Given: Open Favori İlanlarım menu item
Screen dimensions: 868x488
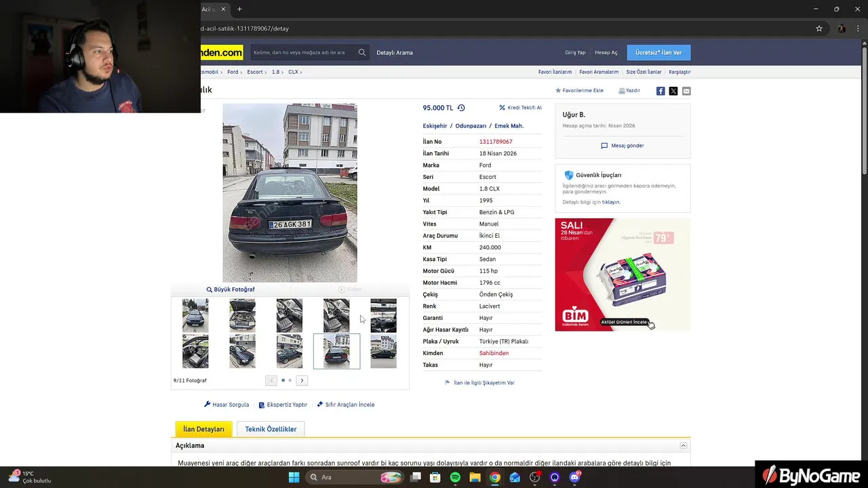Looking at the screenshot, I should pyautogui.click(x=555, y=72).
